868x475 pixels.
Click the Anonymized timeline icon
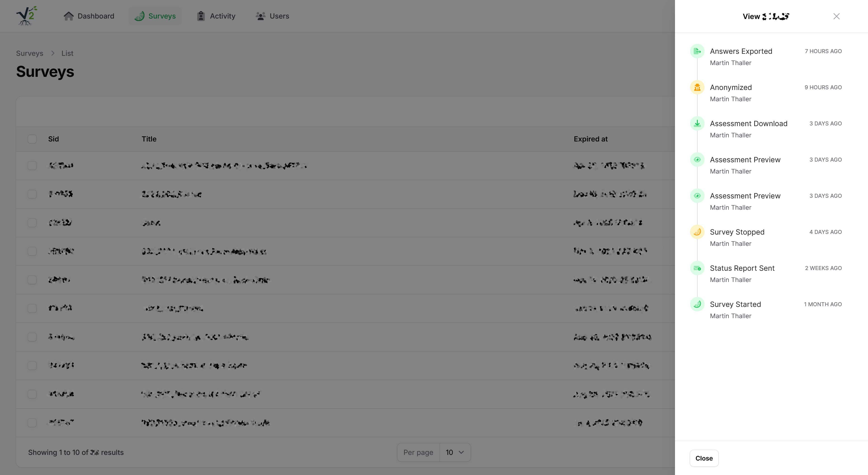697,87
